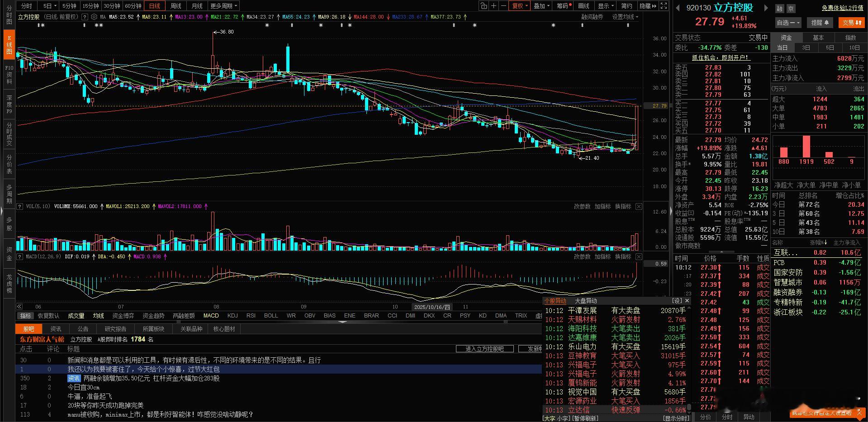Expand the 设置均线 dropdown
The image size is (868, 422).
[625, 17]
